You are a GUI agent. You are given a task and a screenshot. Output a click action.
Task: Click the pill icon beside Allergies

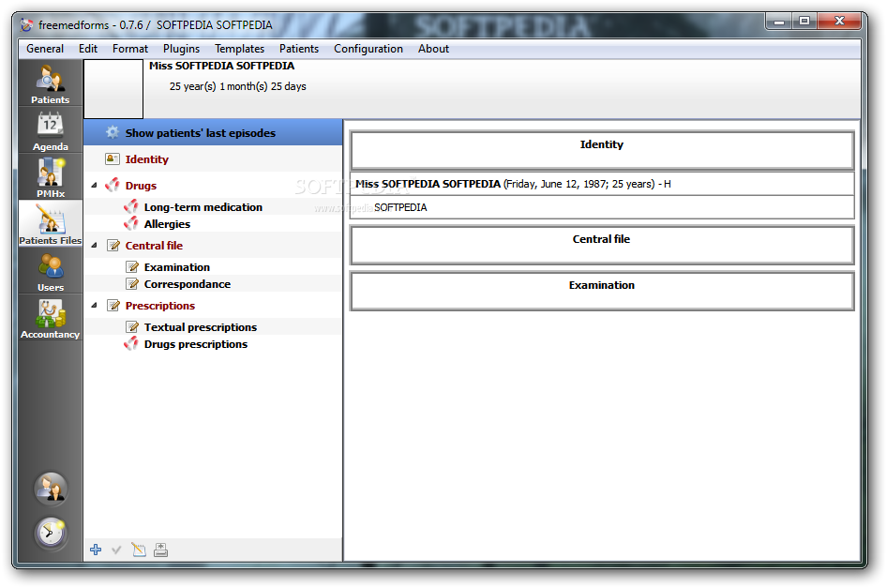130,223
